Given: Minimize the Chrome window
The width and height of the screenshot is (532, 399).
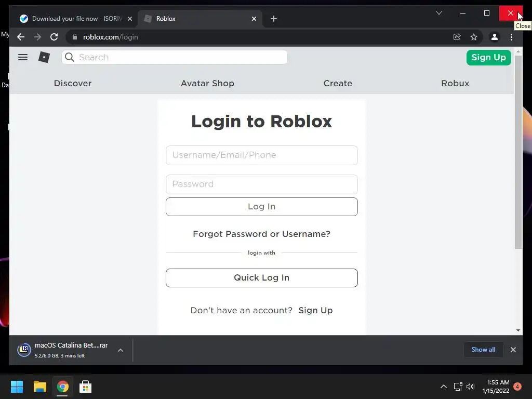Looking at the screenshot, I should point(463,13).
